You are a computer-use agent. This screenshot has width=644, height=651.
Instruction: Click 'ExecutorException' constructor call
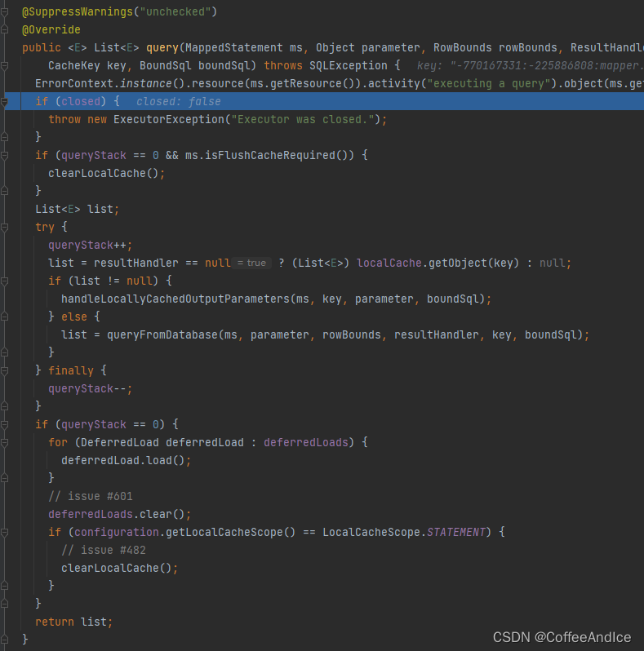coord(169,120)
